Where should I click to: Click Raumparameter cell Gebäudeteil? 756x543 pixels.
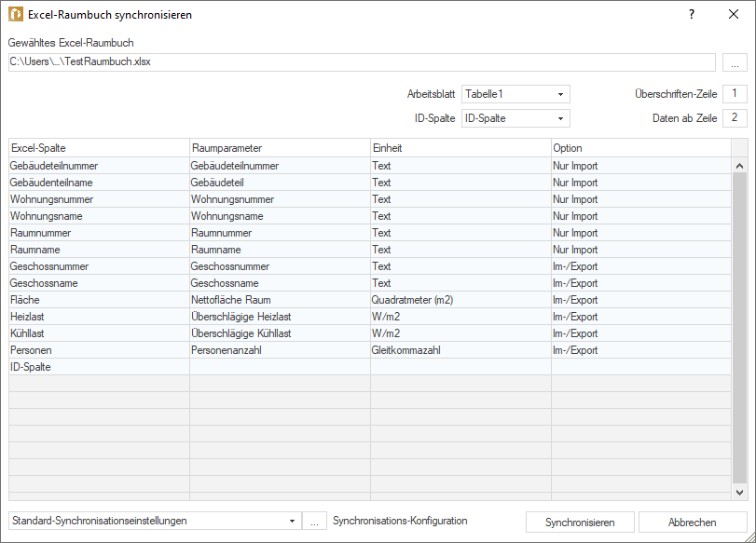click(x=280, y=183)
